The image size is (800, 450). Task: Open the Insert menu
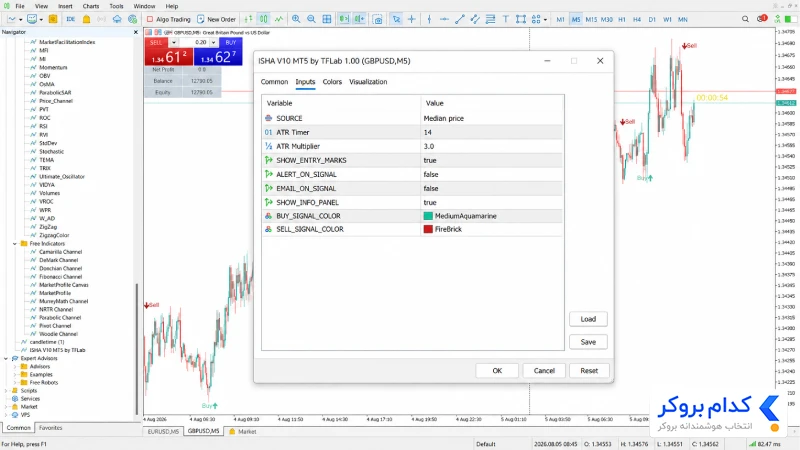coord(65,6)
